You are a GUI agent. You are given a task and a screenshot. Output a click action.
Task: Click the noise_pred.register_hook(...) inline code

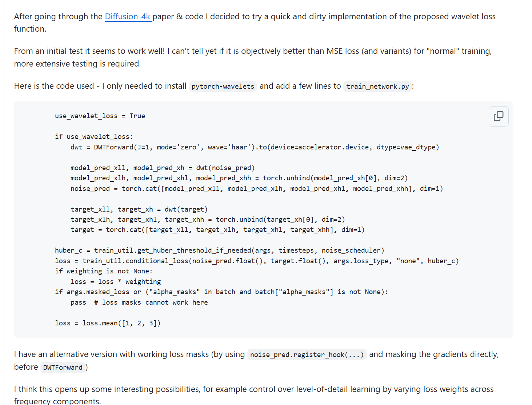[307, 354]
